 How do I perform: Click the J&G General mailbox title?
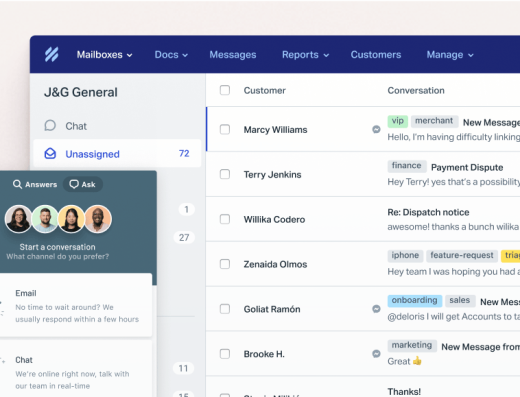pyautogui.click(x=81, y=92)
